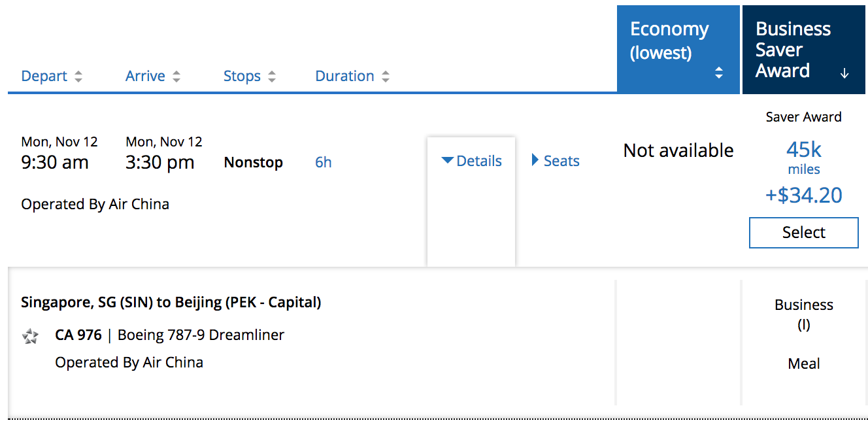Click the sort arrows icon beside Stops

[272, 76]
